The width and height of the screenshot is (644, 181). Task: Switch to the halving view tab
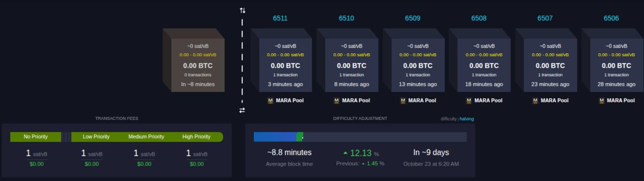coord(467,119)
